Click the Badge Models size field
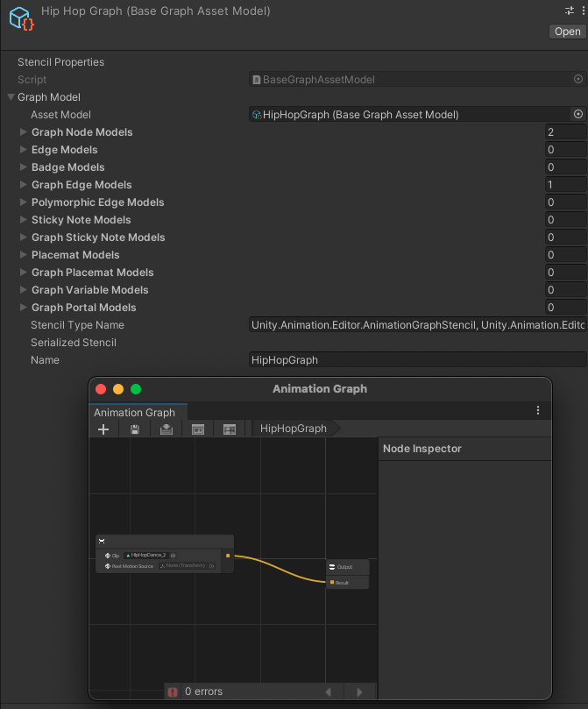 point(565,167)
